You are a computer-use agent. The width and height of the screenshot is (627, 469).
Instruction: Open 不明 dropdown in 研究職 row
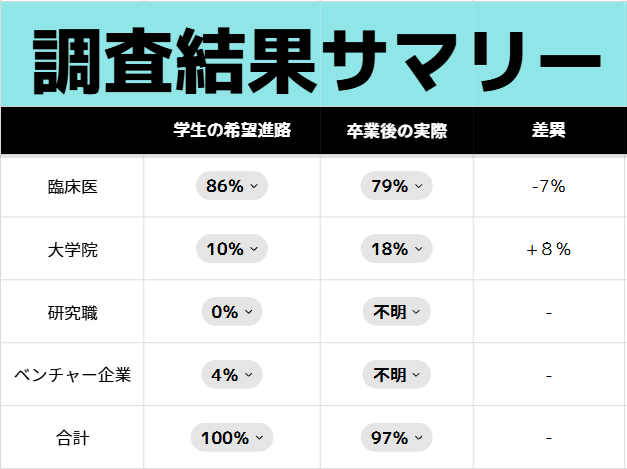click(396, 312)
